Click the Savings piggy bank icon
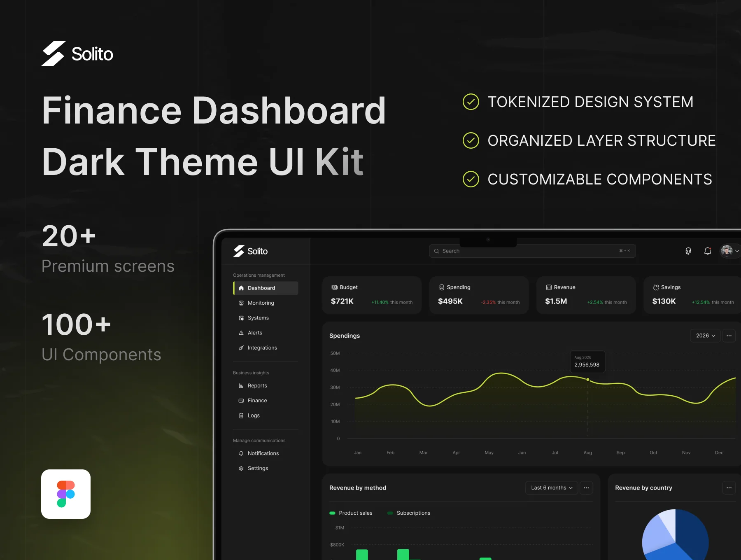 click(x=656, y=287)
